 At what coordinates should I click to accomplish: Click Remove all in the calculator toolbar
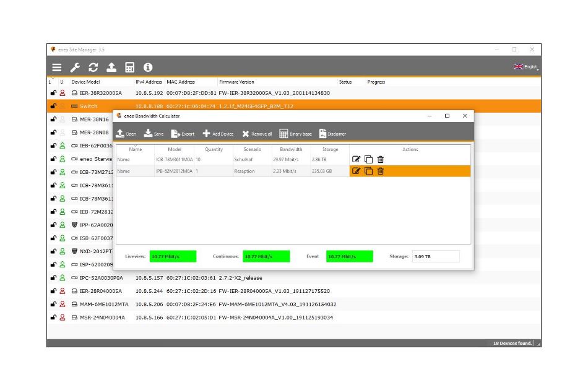pos(257,134)
